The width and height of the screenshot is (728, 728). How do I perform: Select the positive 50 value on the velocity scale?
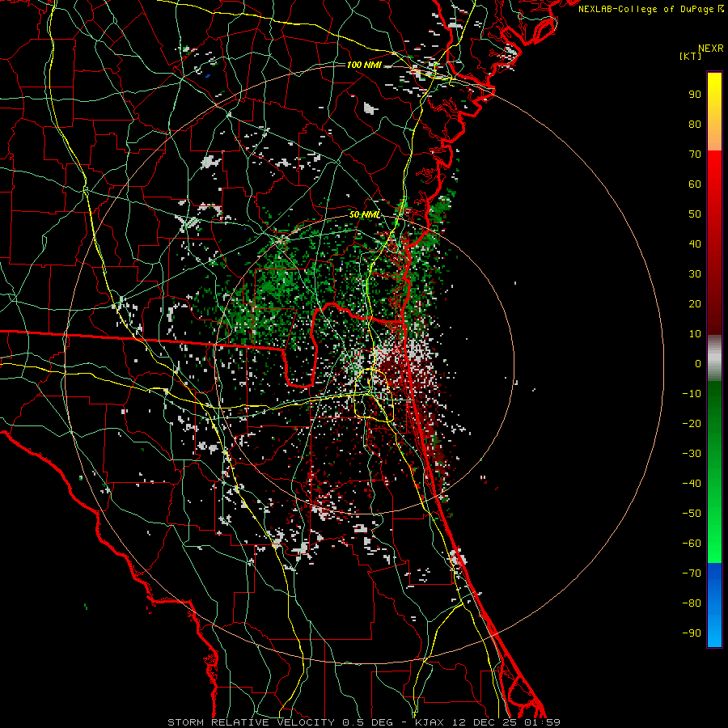click(695, 214)
